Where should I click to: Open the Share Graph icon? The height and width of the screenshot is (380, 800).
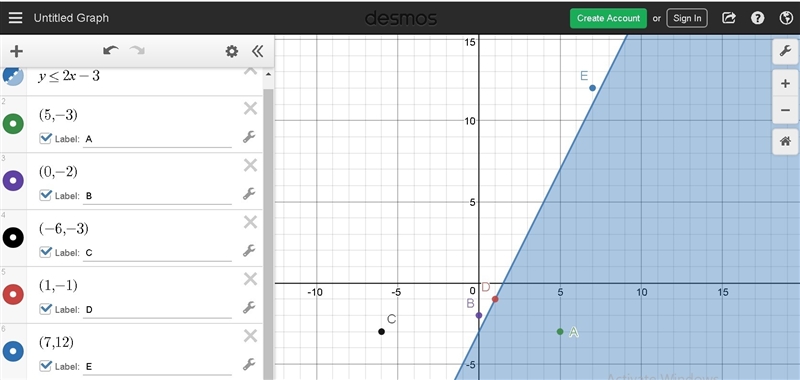729,18
